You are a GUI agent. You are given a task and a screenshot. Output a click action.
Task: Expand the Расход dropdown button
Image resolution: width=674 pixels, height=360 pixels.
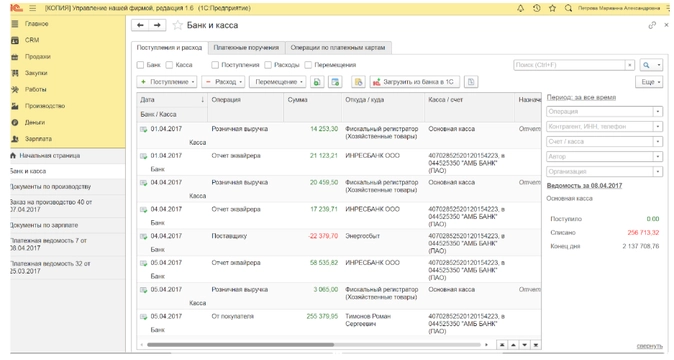(223, 82)
